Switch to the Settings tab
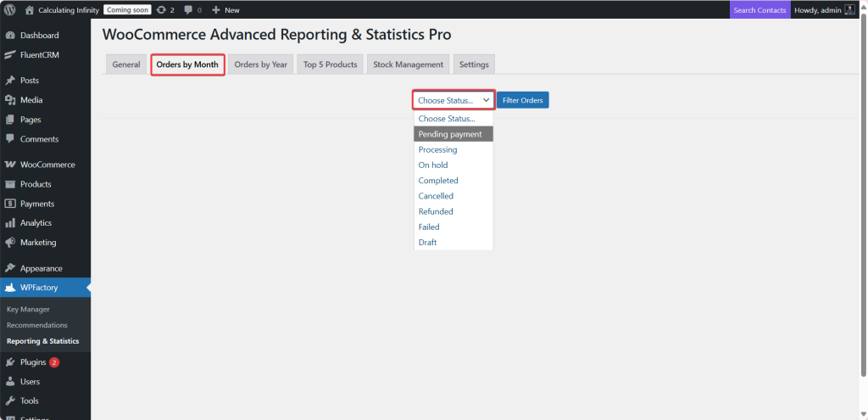Image resolution: width=868 pixels, height=420 pixels. click(x=474, y=64)
